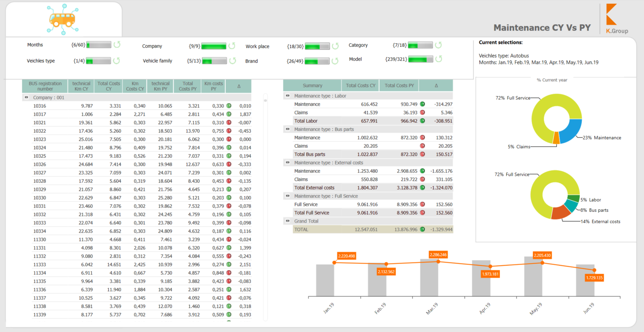Click the Work place reset arrow icon
Viewport: 644px width, 332px height.
click(335, 46)
